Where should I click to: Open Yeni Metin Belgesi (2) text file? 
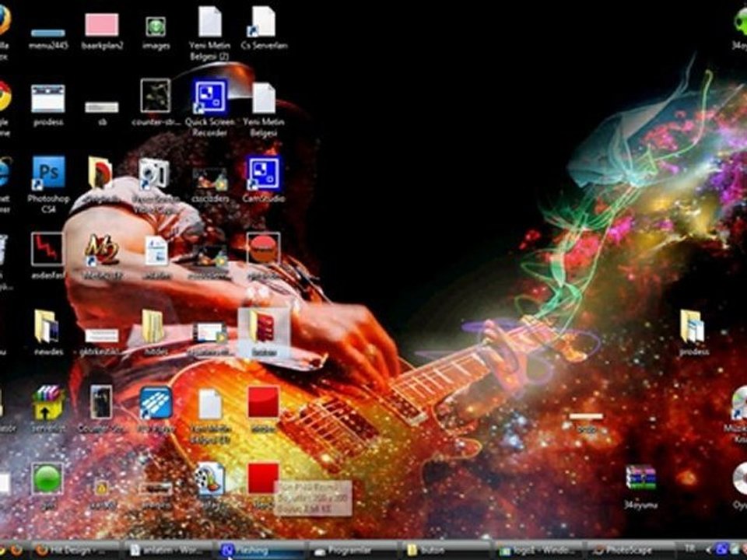coord(209,21)
